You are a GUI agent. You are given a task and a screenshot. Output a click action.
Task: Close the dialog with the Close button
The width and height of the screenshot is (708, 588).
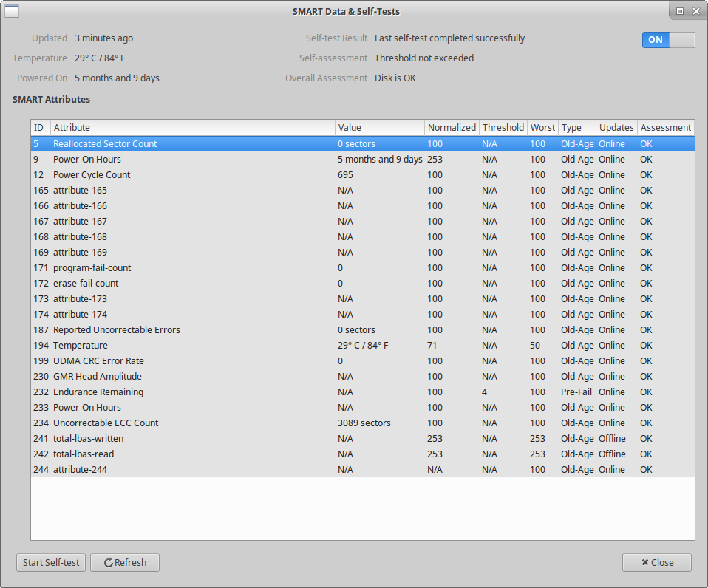657,562
